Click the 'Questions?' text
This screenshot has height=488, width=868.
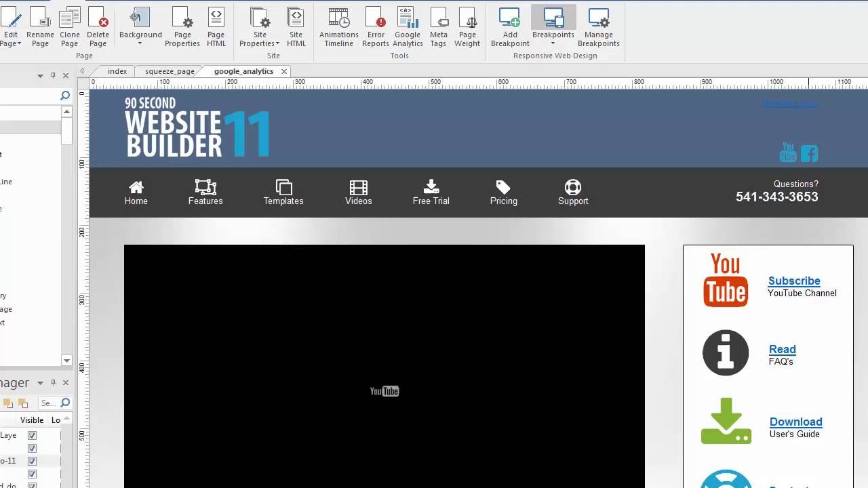(796, 184)
